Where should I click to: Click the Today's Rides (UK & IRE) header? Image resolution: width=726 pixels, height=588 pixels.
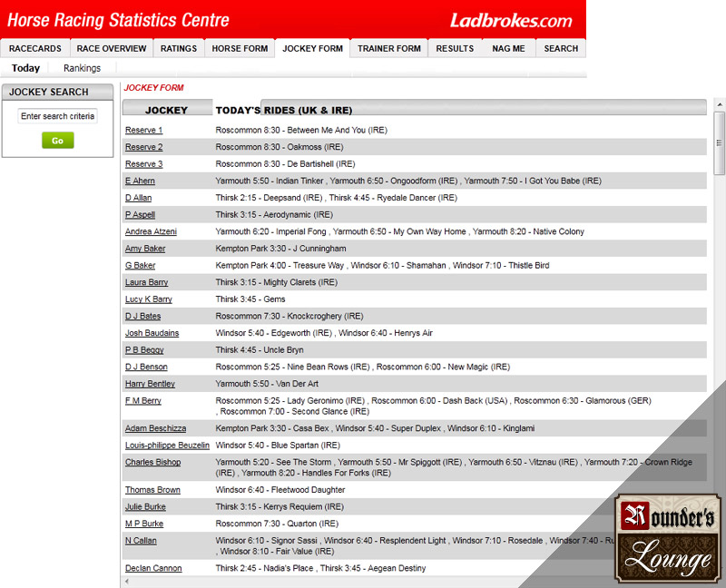pos(284,110)
